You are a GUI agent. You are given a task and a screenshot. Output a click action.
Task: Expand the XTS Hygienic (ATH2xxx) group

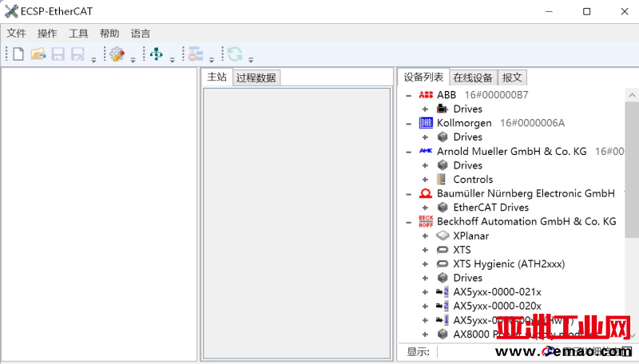[425, 264]
